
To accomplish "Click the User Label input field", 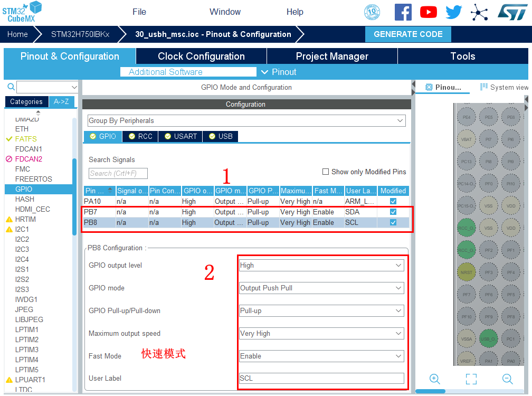I will point(321,379).
